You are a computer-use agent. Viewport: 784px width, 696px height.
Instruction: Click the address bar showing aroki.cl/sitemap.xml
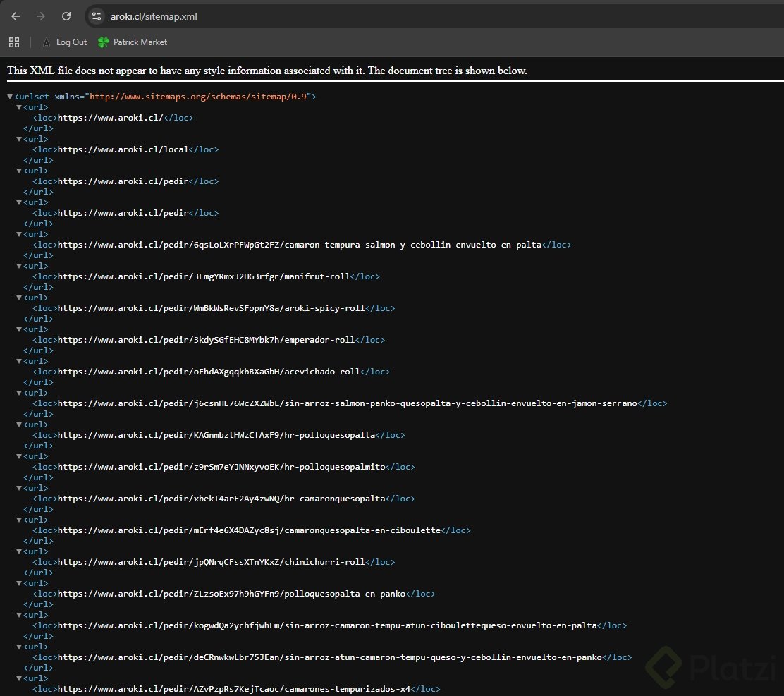pos(434,16)
